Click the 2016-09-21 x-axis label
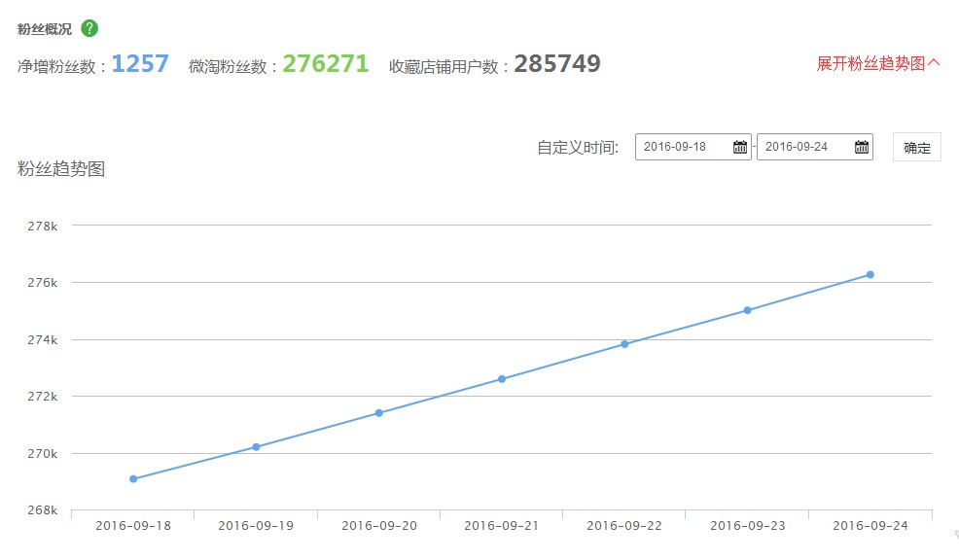The height and width of the screenshot is (560, 959). (502, 526)
